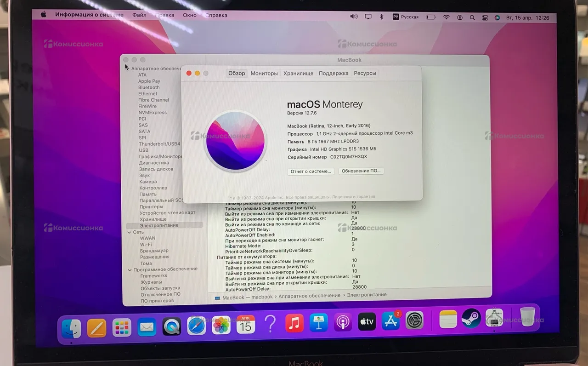Switch to the Хранилище tab
The width and height of the screenshot is (588, 366).
tap(298, 73)
